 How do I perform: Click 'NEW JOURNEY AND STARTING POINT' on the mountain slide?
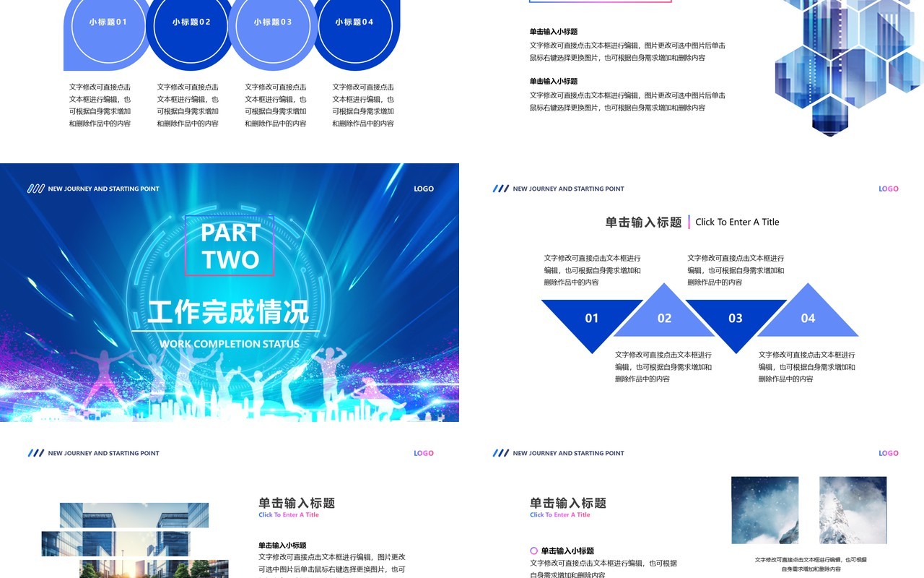(x=569, y=453)
